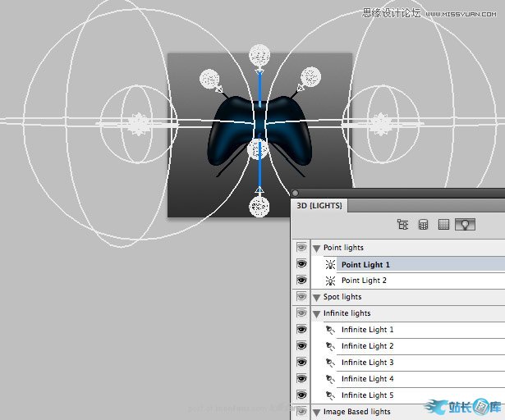The image size is (505, 420).
Task: Collapse the Spot lights group triangle
Action: coord(316,297)
